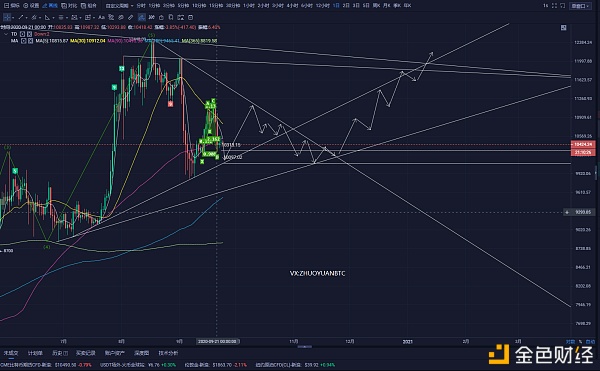This screenshot has height=371, width=600.
Task: Select the 30分钟 timeframe
Action: click(x=233, y=6)
